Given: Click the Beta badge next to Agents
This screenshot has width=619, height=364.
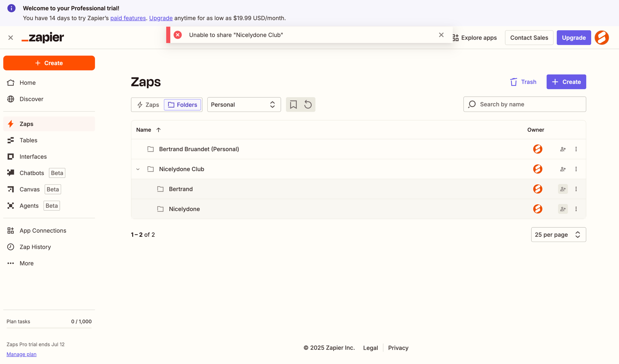Looking at the screenshot, I should pos(52,206).
